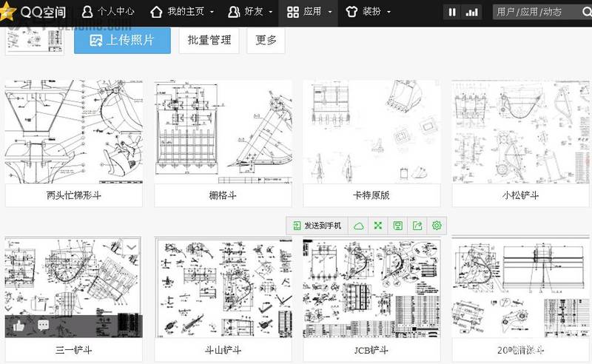This screenshot has height=364, width=592.
Task: Click the search magnifier icon
Action: click(587, 12)
